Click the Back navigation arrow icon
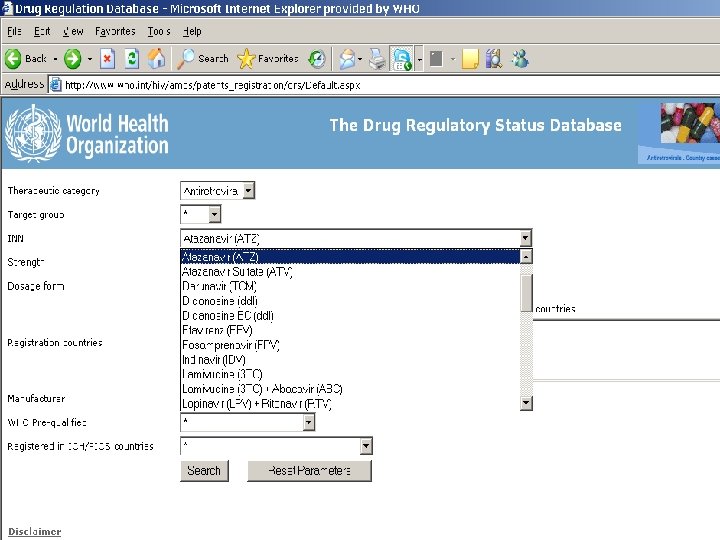 tap(13, 59)
